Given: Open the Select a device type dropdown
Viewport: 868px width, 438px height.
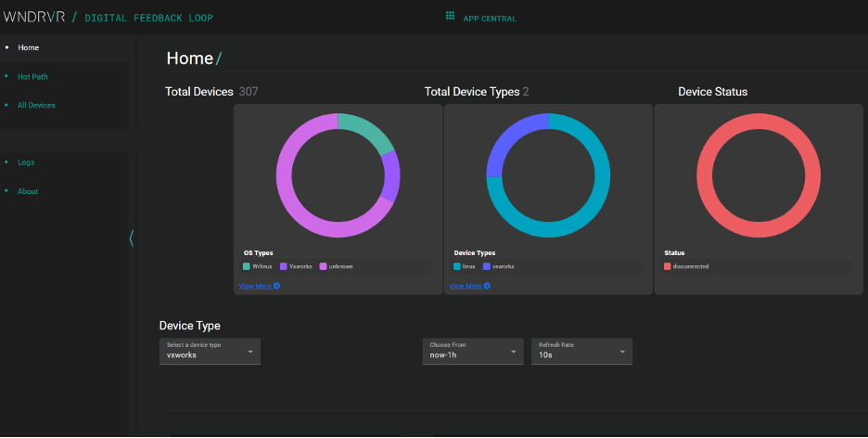Looking at the screenshot, I should click(210, 351).
